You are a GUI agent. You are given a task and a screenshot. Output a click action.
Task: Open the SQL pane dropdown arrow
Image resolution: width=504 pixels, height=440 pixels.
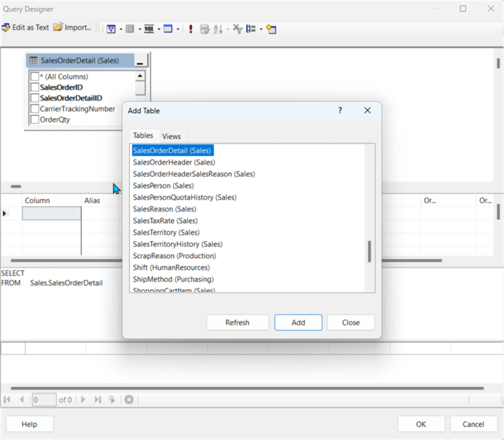(x=159, y=29)
